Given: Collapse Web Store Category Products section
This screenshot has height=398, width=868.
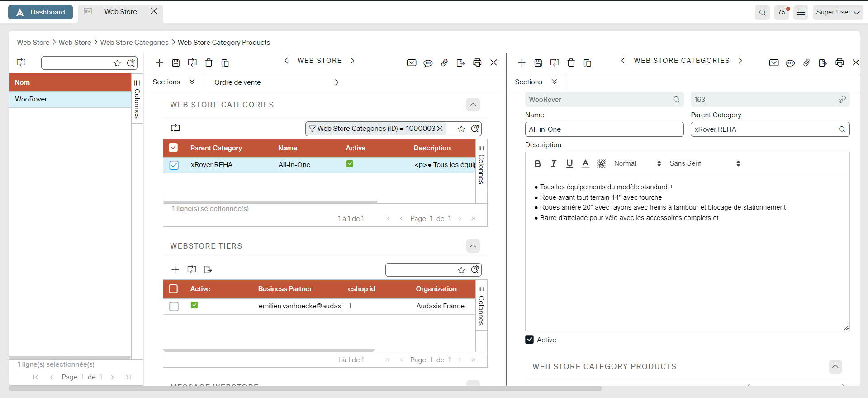Looking at the screenshot, I should pos(835,366).
